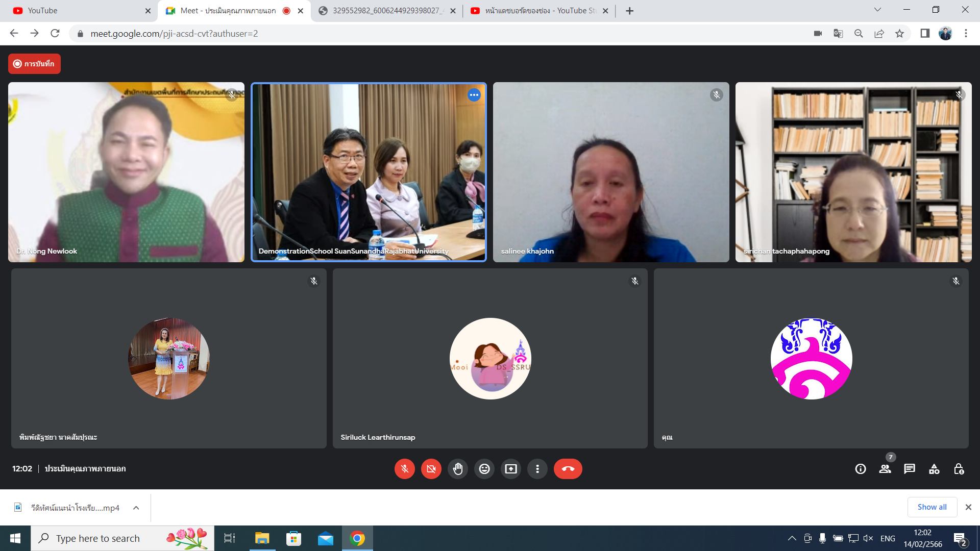Click the Present now screen-share icon
Viewport: 980px width, 551px height.
511,469
